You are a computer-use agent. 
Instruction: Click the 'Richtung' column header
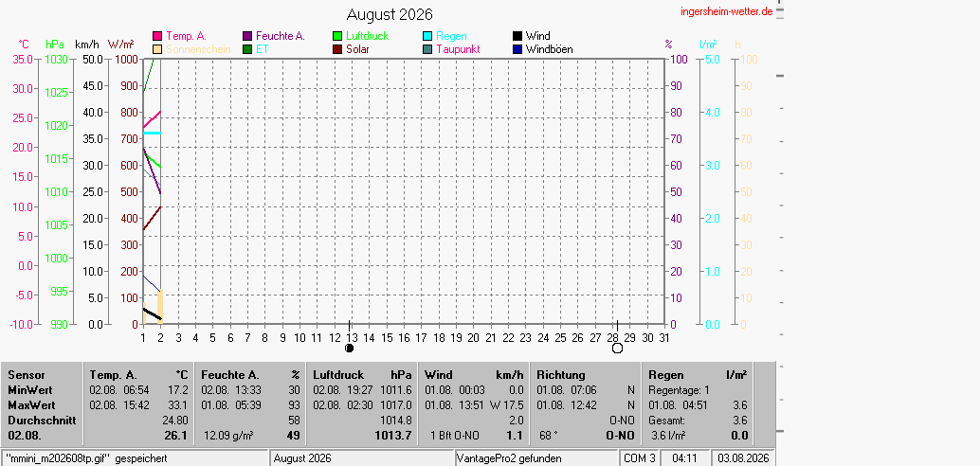[x=561, y=375]
